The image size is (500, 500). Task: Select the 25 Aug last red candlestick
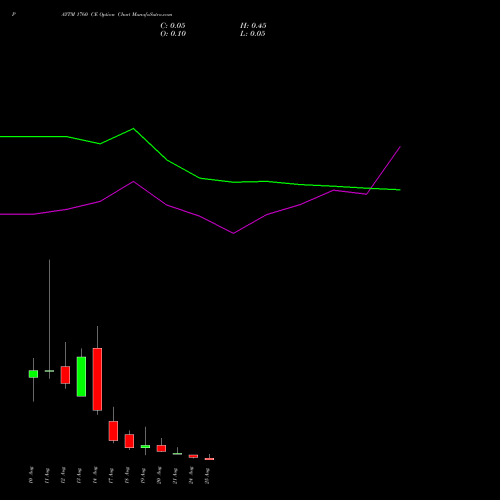209,459
